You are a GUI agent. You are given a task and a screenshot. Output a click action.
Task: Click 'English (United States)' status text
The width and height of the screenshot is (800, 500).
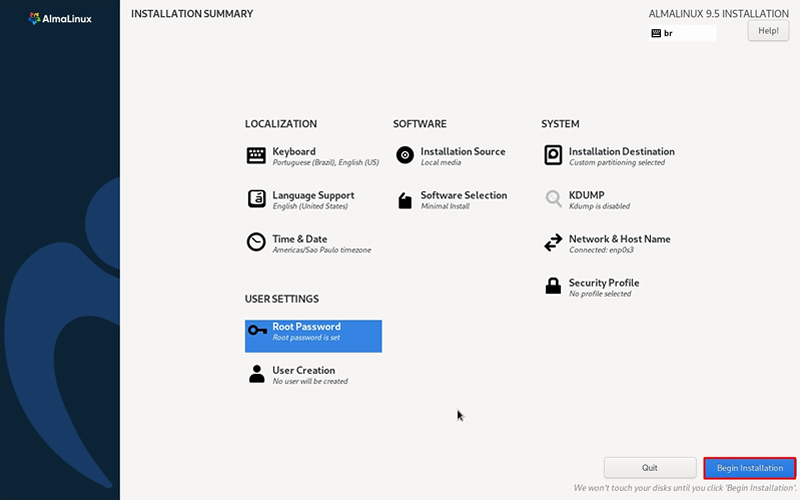[x=310, y=206]
